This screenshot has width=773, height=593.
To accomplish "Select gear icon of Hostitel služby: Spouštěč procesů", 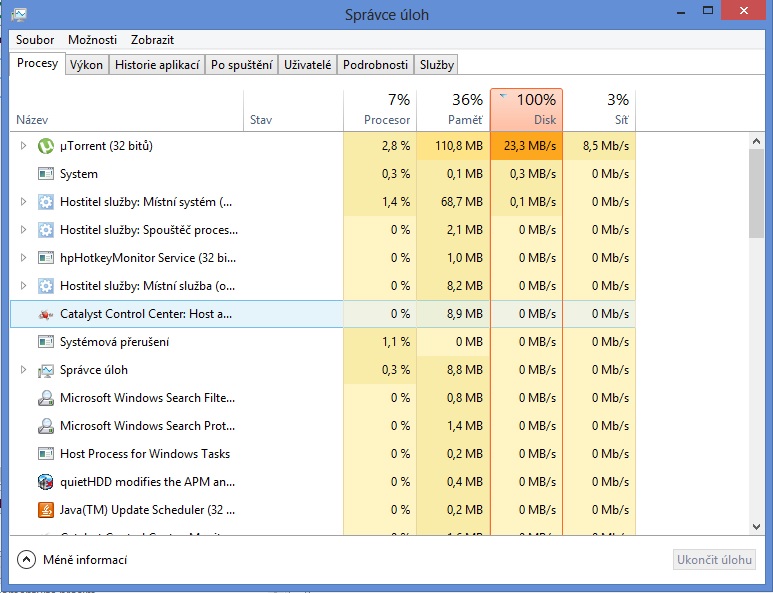I will point(46,230).
